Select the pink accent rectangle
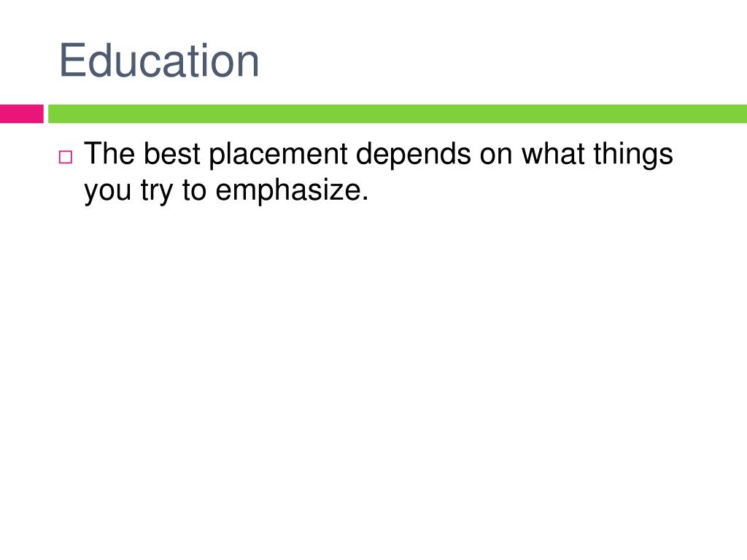Image resolution: width=747 pixels, height=560 pixels. 21,114
